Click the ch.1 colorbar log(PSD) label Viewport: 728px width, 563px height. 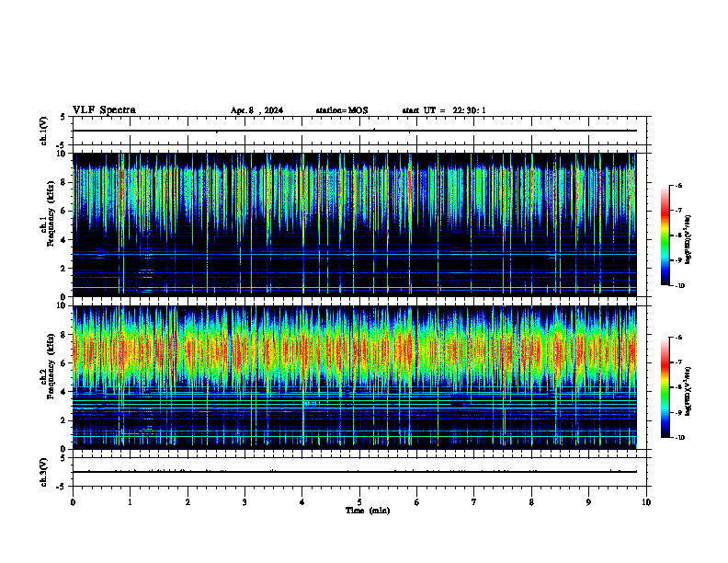click(x=688, y=240)
